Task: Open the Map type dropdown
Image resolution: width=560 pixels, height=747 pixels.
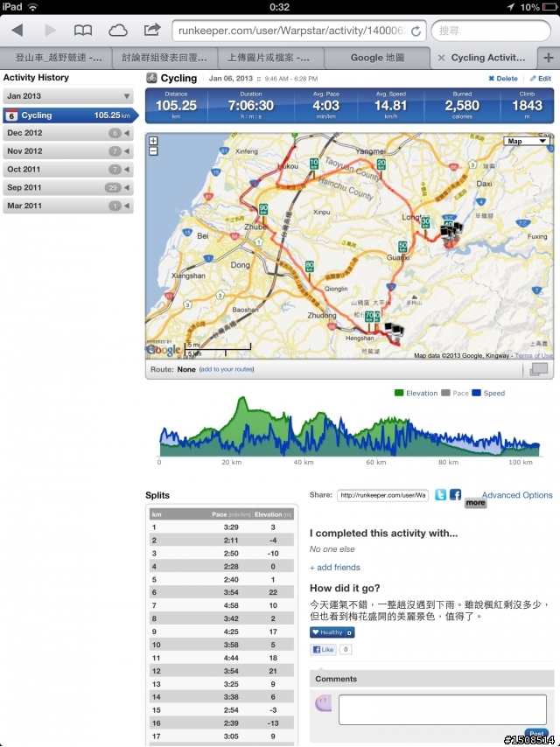Action: click(527, 141)
